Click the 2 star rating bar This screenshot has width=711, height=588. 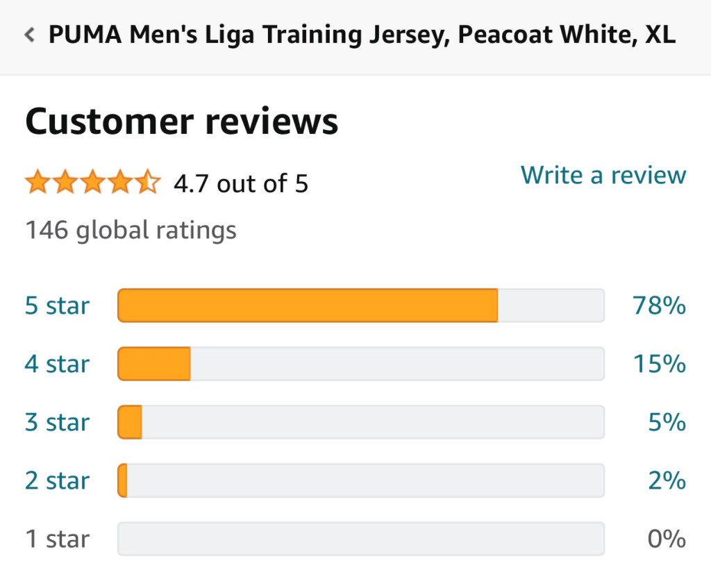coord(360,480)
